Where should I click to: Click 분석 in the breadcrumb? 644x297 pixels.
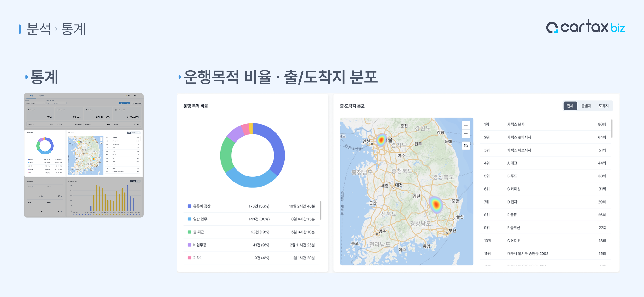(39, 29)
